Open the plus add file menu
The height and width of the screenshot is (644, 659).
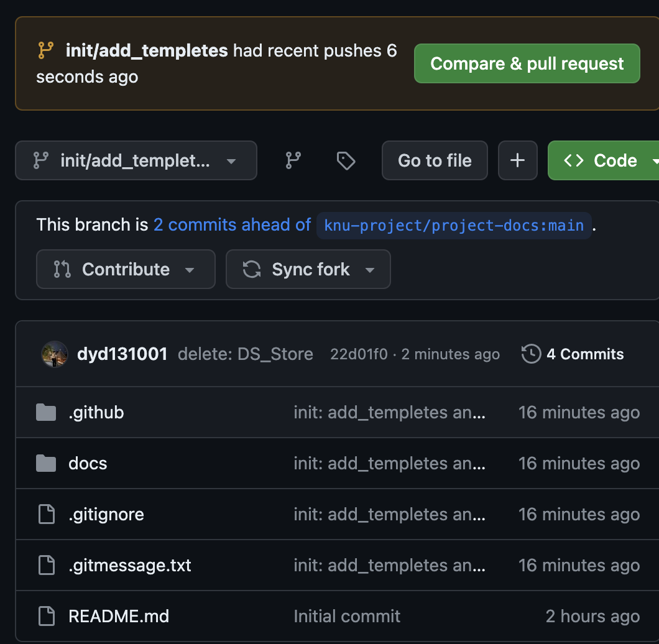click(517, 160)
